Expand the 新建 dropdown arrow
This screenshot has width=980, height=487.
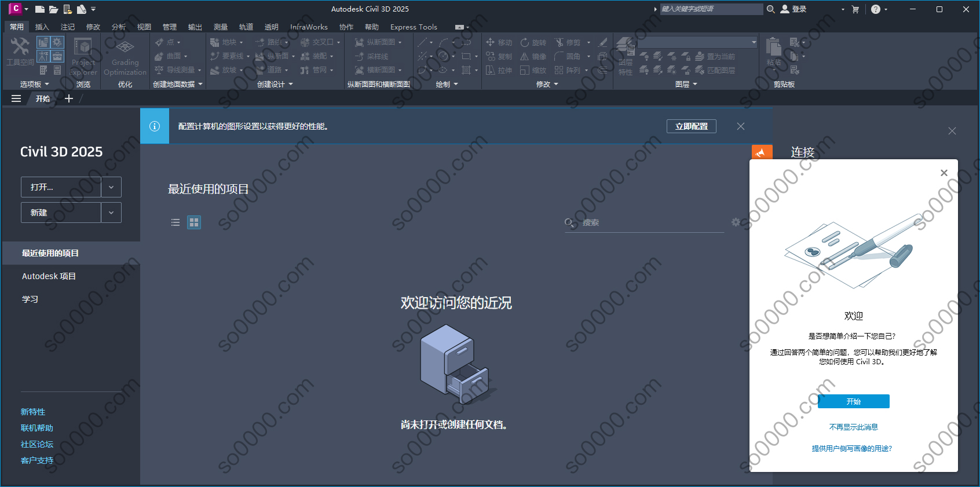click(x=111, y=213)
